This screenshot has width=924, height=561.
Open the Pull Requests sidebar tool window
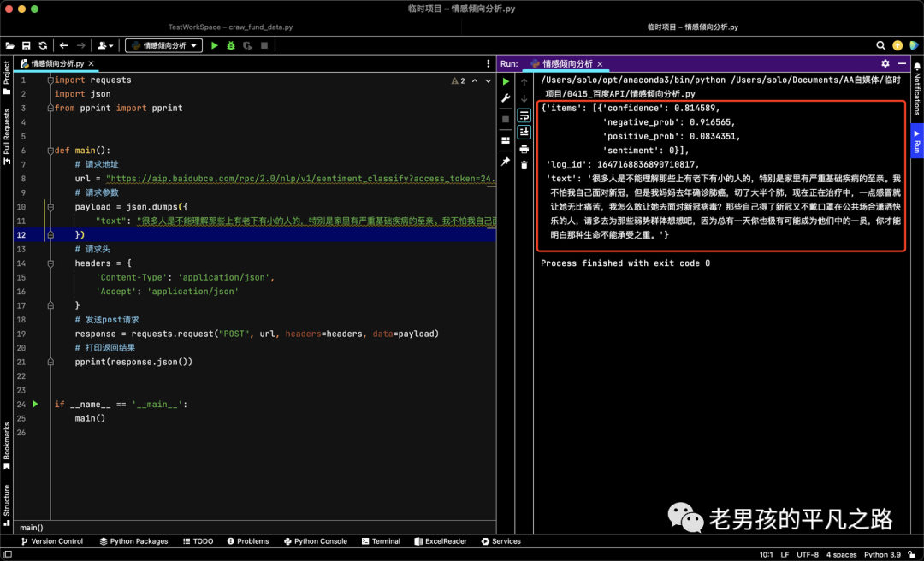click(x=7, y=136)
